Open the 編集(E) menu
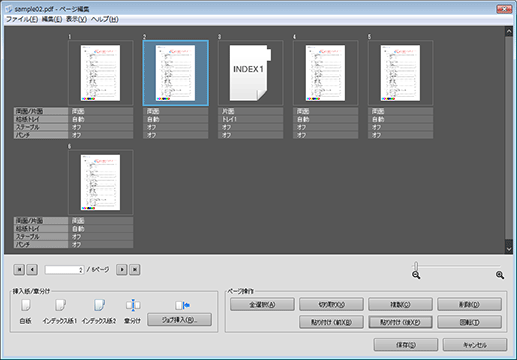This screenshot has width=517, height=360. pos(52,19)
